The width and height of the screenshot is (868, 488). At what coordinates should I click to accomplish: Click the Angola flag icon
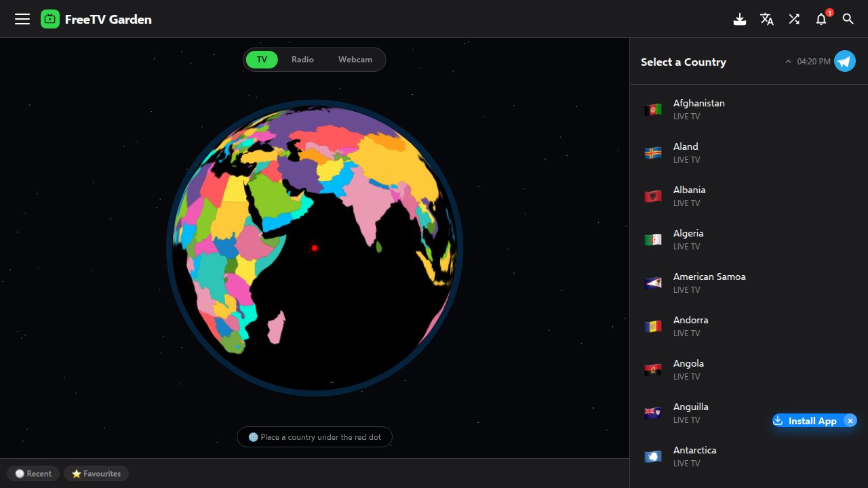[653, 369]
